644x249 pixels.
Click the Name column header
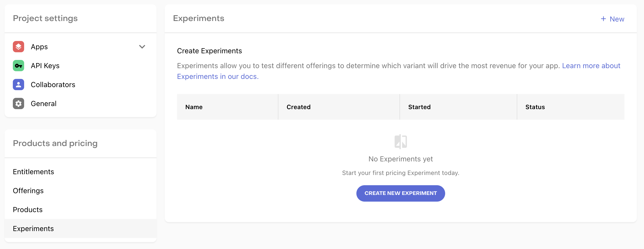(194, 107)
